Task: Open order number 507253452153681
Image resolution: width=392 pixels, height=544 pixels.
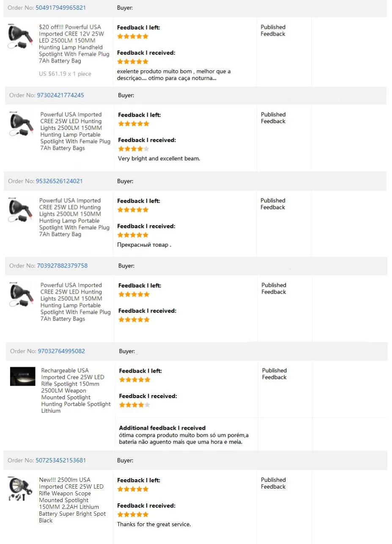Action: pos(60,460)
